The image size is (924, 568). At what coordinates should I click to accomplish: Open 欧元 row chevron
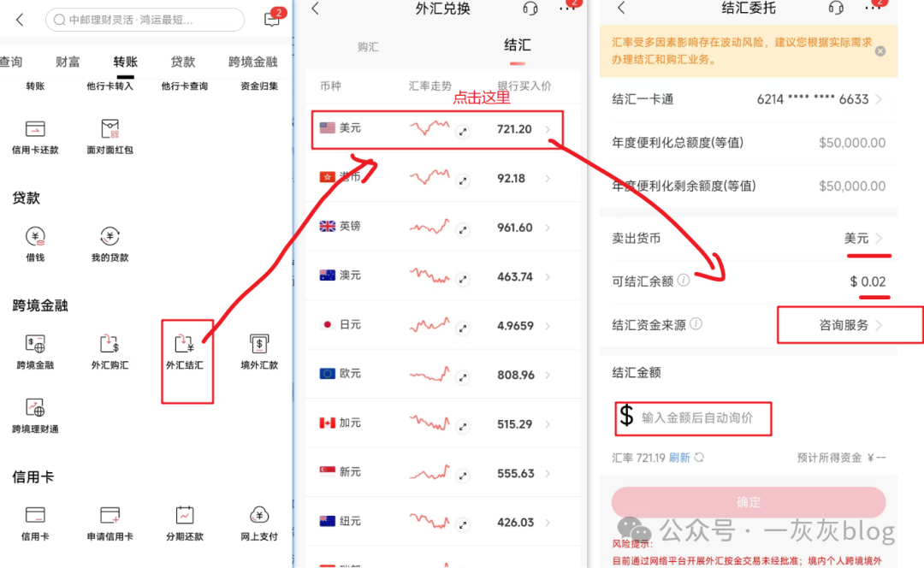548,375
